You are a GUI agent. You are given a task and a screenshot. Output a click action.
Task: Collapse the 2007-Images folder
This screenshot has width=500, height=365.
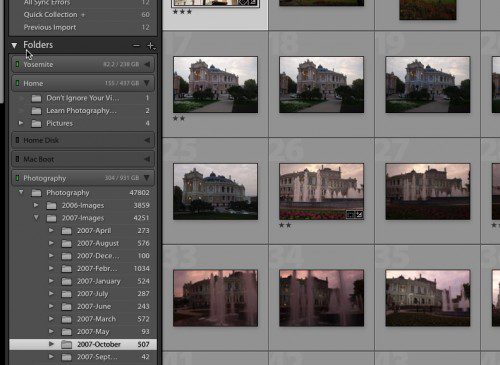click(36, 217)
